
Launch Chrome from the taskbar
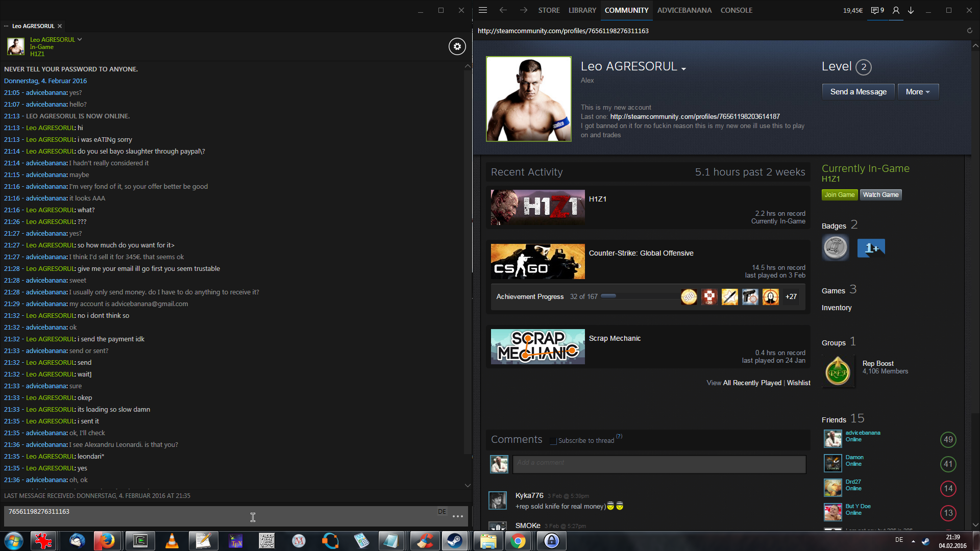tap(518, 541)
